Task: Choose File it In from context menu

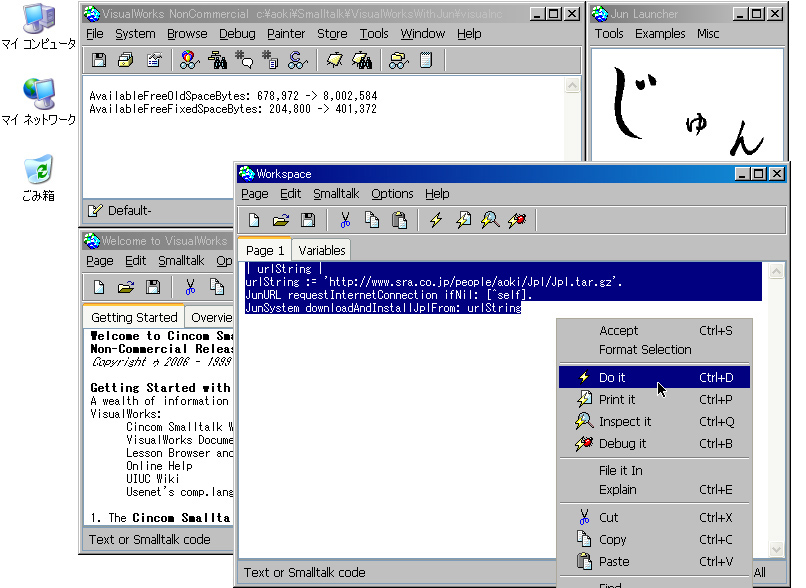Action: pyautogui.click(x=654, y=470)
